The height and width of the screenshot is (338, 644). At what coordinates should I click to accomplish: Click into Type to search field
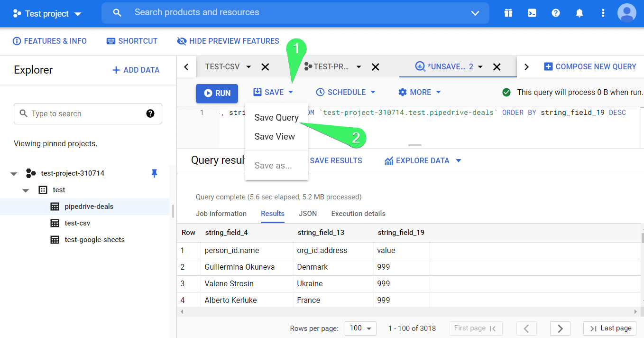coord(88,114)
